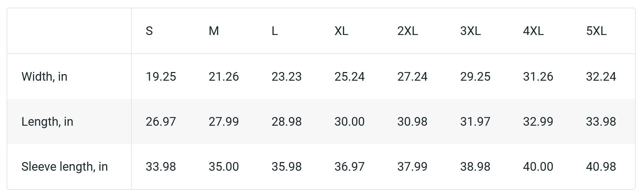Select the 5XL width value 32.24
The image size is (644, 196).
pyautogui.click(x=601, y=77)
